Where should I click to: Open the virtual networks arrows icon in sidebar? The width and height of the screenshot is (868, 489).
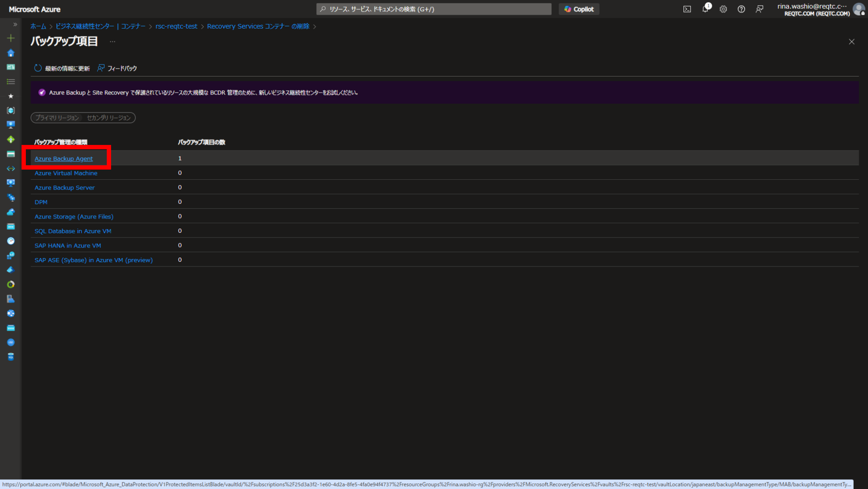click(11, 169)
